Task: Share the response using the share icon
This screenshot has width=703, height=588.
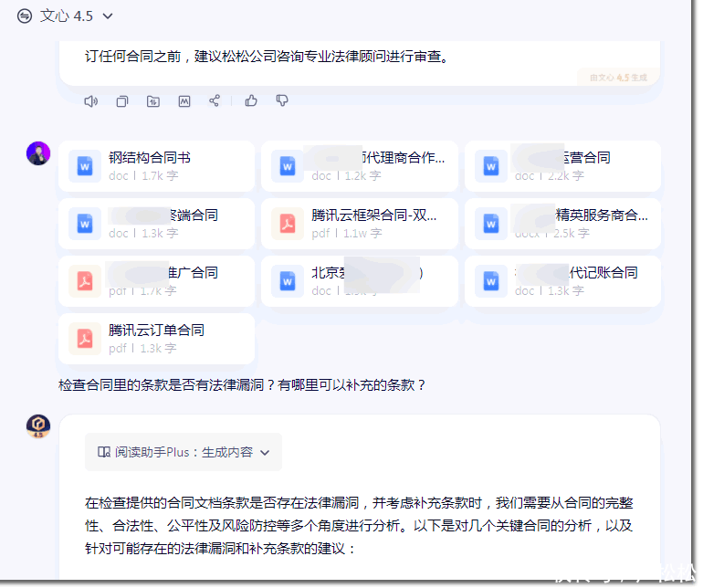Action: 215,101
